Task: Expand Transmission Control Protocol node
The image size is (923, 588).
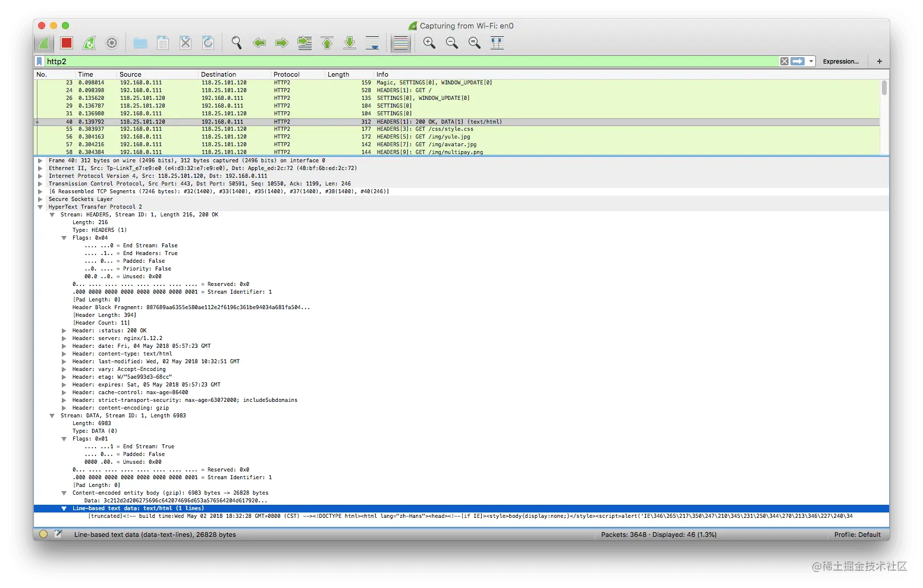Action: 40,184
